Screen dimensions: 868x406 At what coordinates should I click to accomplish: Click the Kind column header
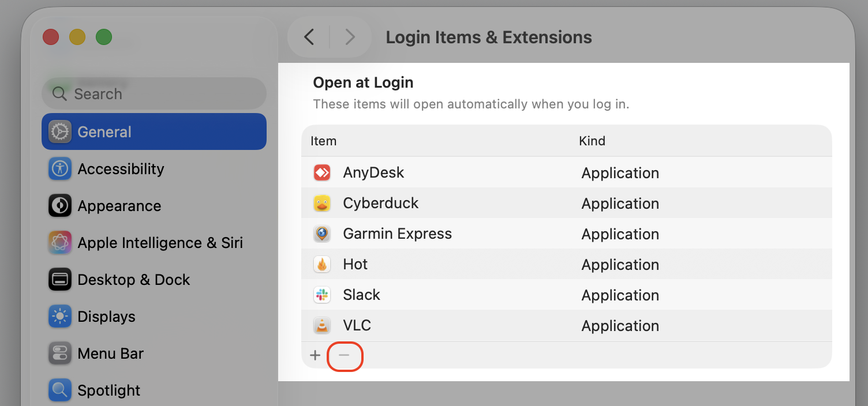coord(592,141)
